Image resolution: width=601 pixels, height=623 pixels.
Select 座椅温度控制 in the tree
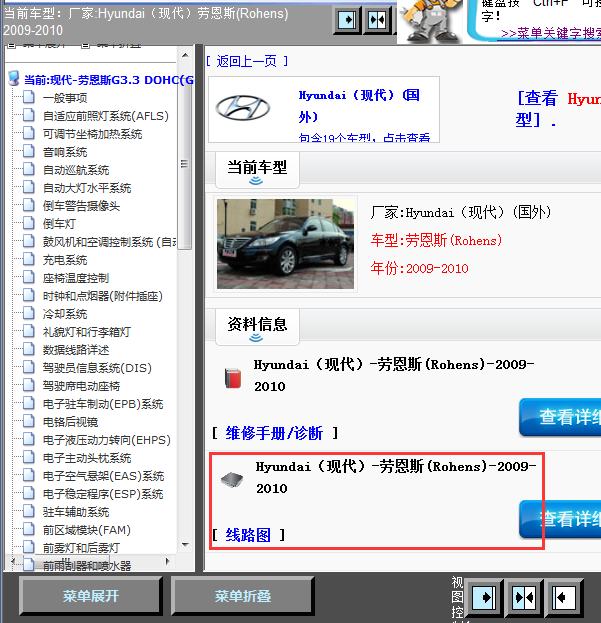click(x=76, y=278)
